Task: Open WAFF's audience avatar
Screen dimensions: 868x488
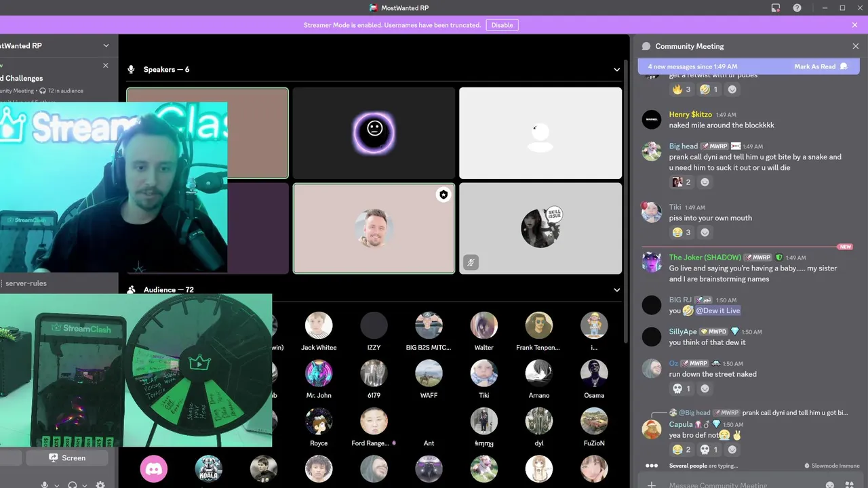Action: tap(429, 373)
